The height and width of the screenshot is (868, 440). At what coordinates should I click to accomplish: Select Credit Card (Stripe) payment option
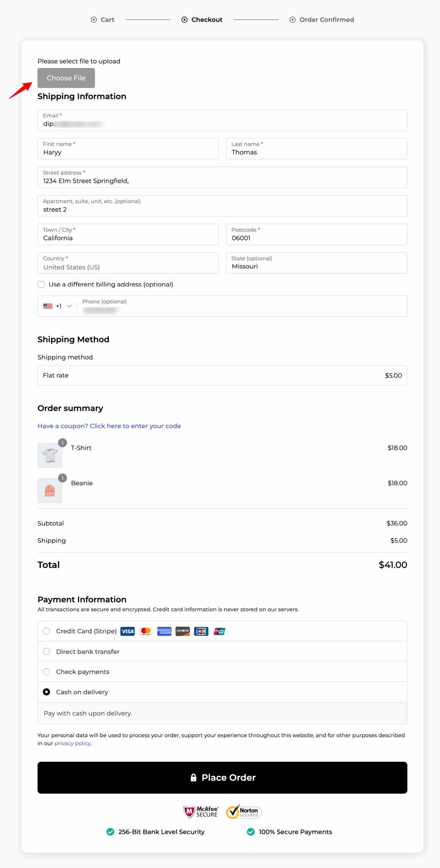pos(46,631)
